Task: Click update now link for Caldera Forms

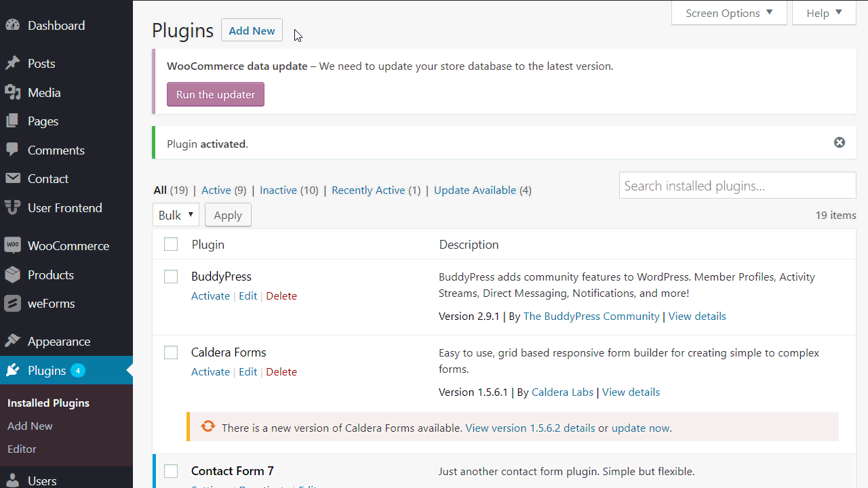Action: 640,428
